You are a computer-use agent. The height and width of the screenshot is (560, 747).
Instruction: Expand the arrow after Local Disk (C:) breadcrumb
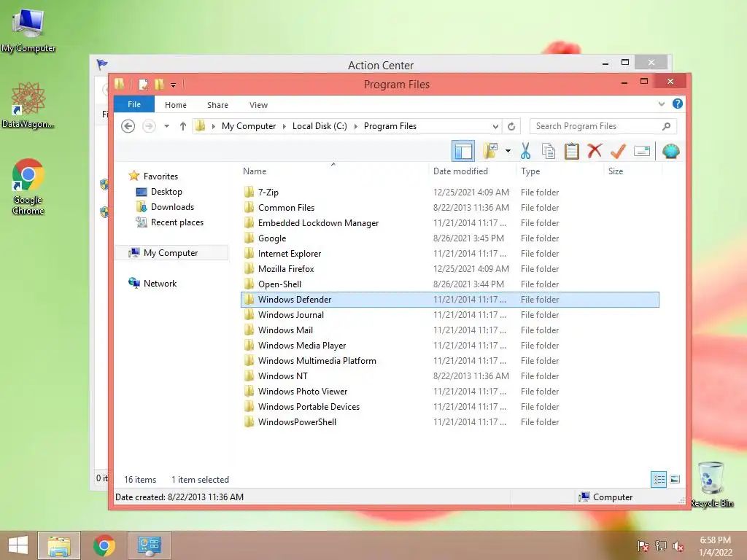click(355, 126)
